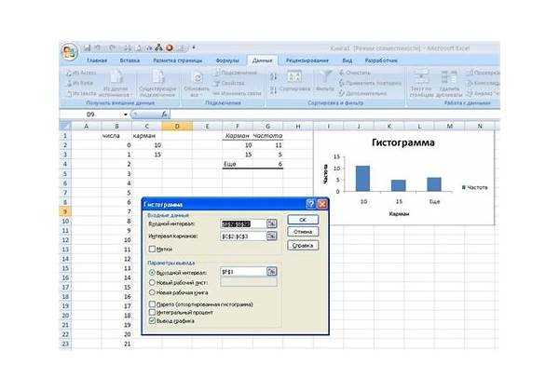Click 'Отмена' cancel button

pos(303,232)
